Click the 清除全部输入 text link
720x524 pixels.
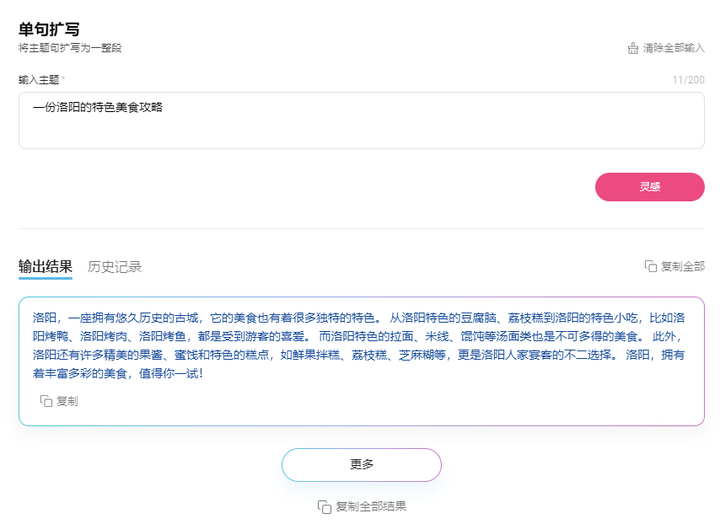tap(674, 48)
